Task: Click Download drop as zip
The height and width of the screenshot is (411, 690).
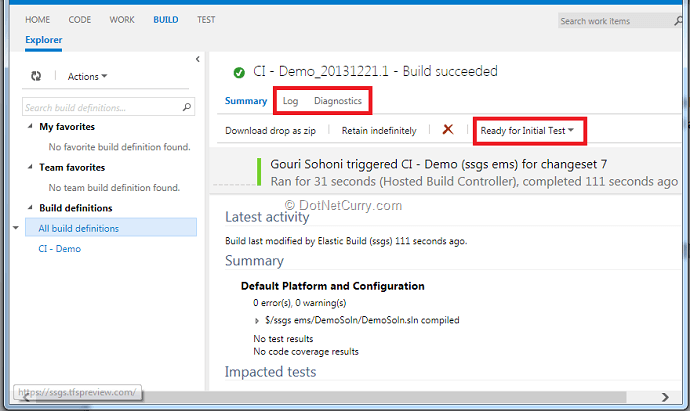Action: click(270, 130)
